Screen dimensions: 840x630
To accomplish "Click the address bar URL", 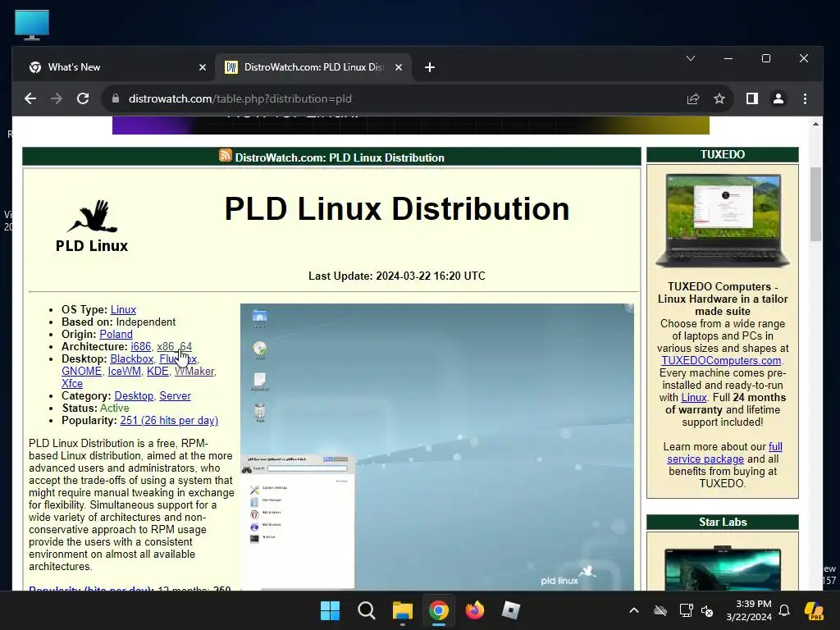I will tap(240, 98).
